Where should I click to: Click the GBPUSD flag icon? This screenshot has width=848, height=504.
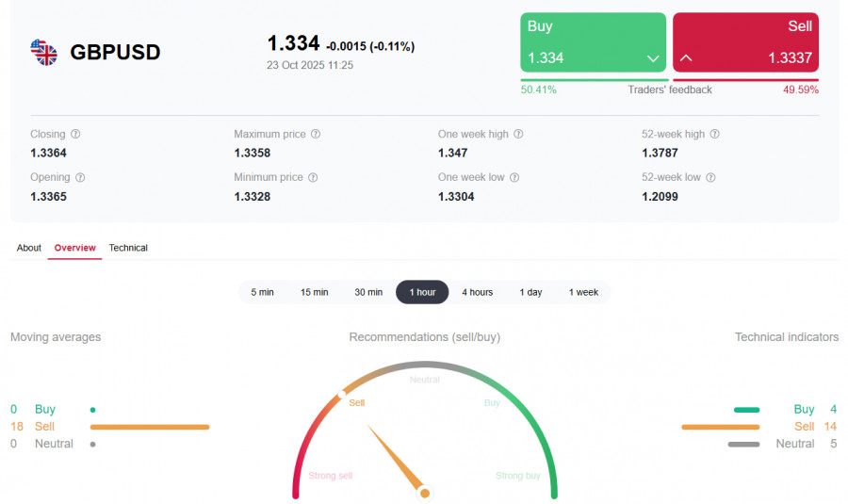pyautogui.click(x=43, y=53)
